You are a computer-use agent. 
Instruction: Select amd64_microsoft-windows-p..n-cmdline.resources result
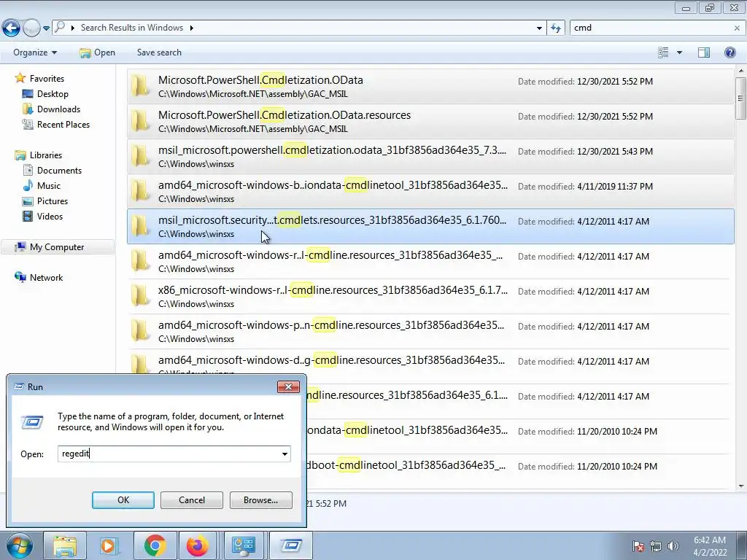[x=430, y=332]
